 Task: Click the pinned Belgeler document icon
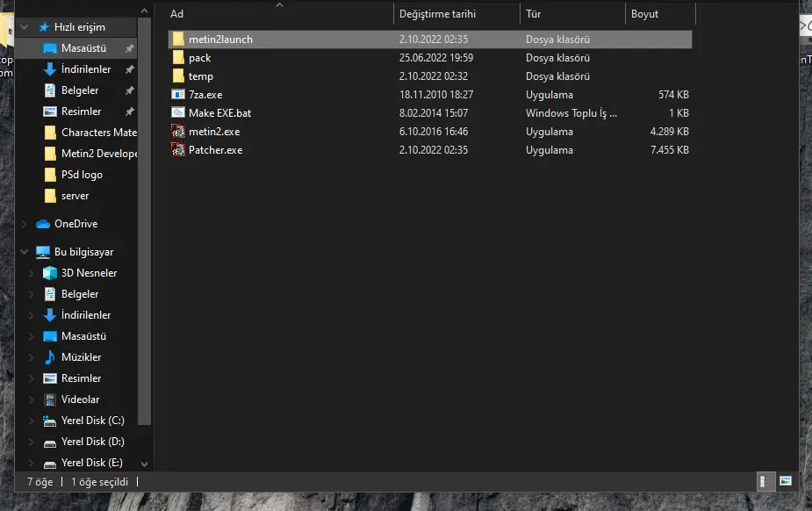pyautogui.click(x=50, y=90)
